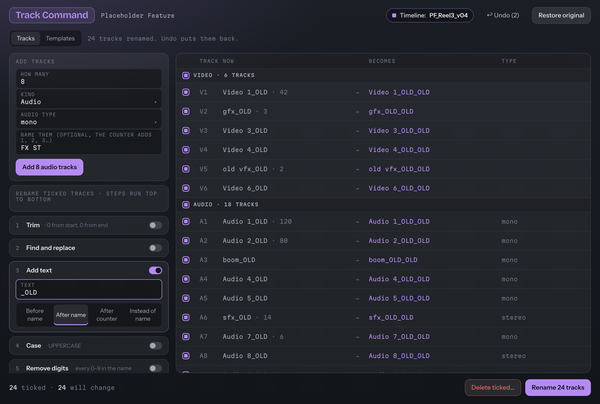
Task: Enable the Find and replace step
Action: pyautogui.click(x=155, y=248)
